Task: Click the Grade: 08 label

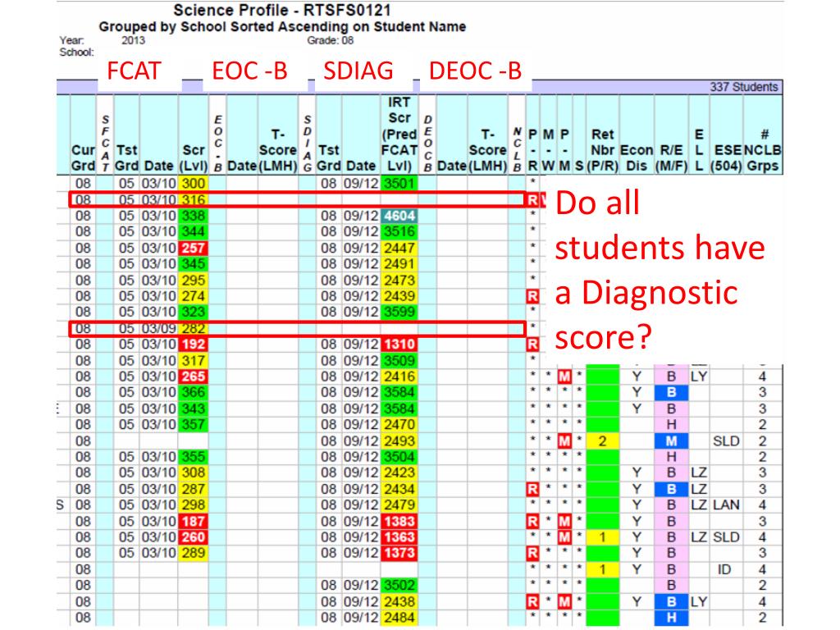Action: [331, 40]
